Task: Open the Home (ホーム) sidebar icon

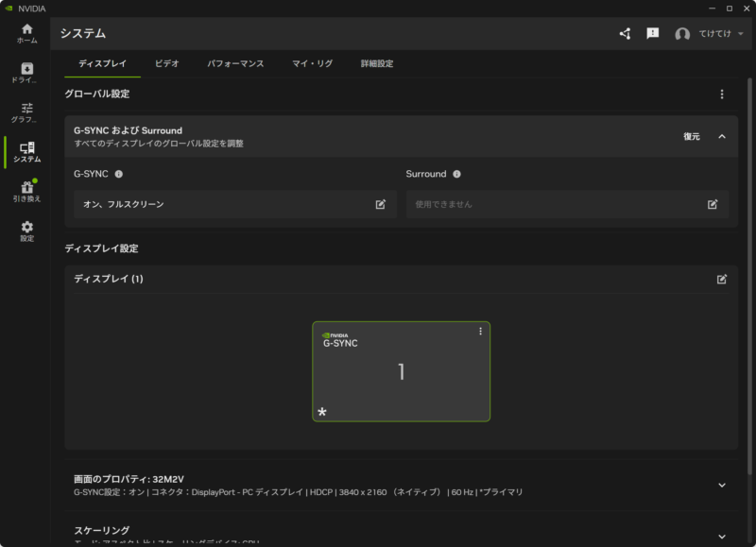Action: (x=26, y=33)
